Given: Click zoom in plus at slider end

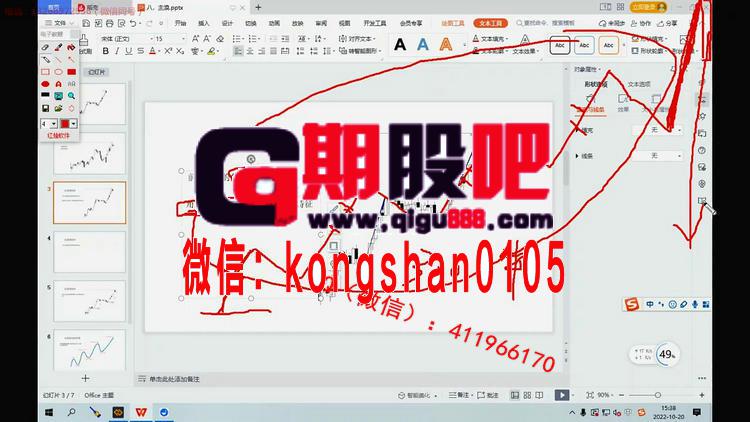Looking at the screenshot, I should (702, 395).
